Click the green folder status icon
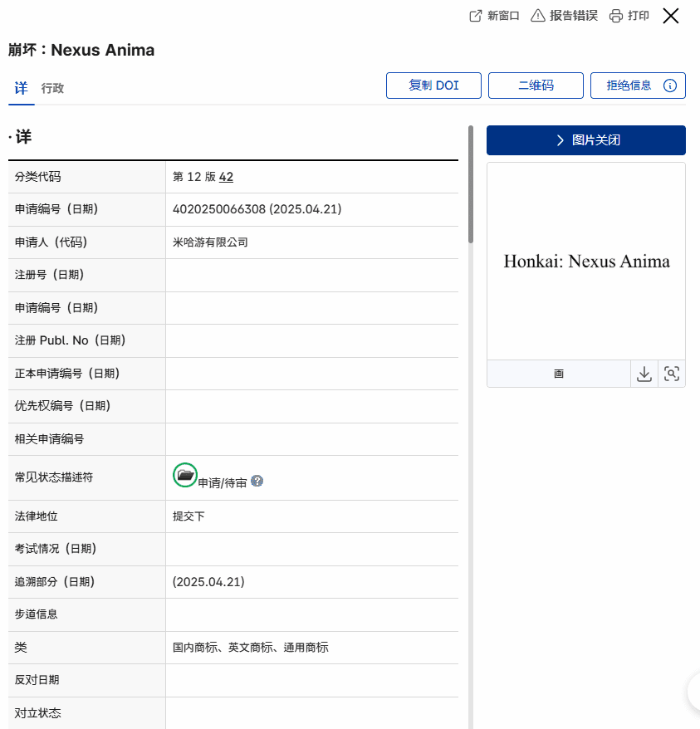This screenshot has width=700, height=729. point(185,475)
